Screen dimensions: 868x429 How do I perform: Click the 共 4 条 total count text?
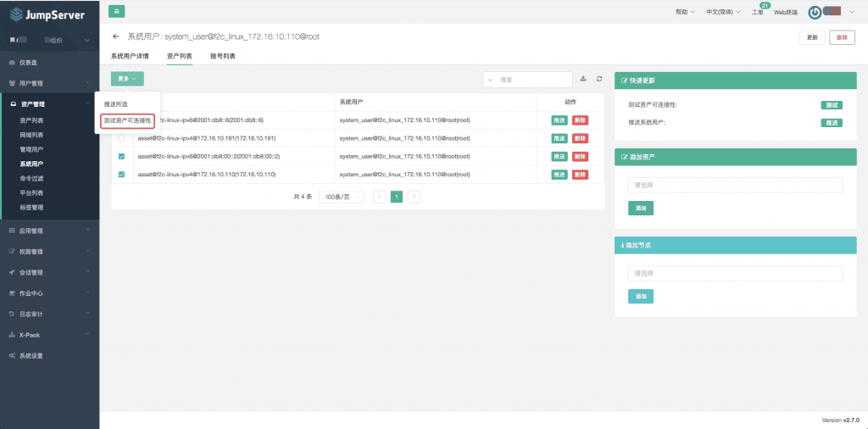(303, 197)
